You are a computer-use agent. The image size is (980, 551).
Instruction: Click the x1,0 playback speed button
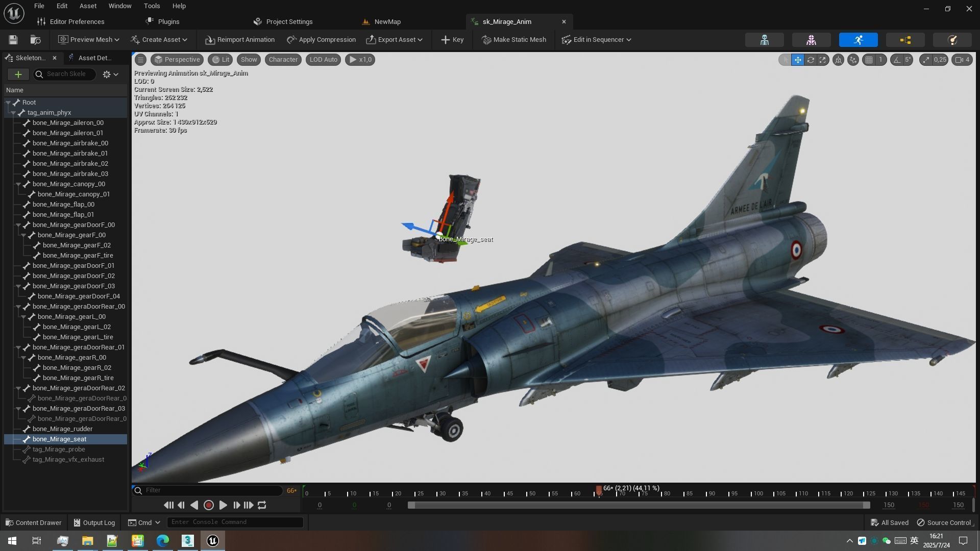360,60
